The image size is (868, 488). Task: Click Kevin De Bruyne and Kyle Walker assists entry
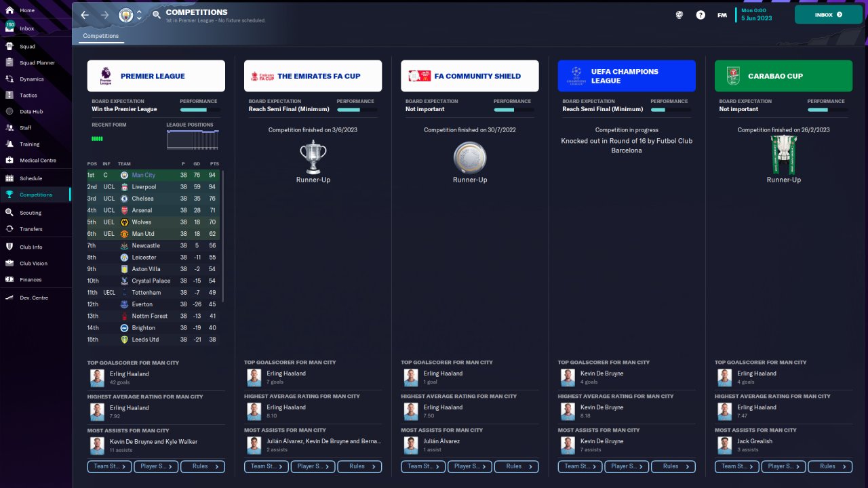pos(154,441)
